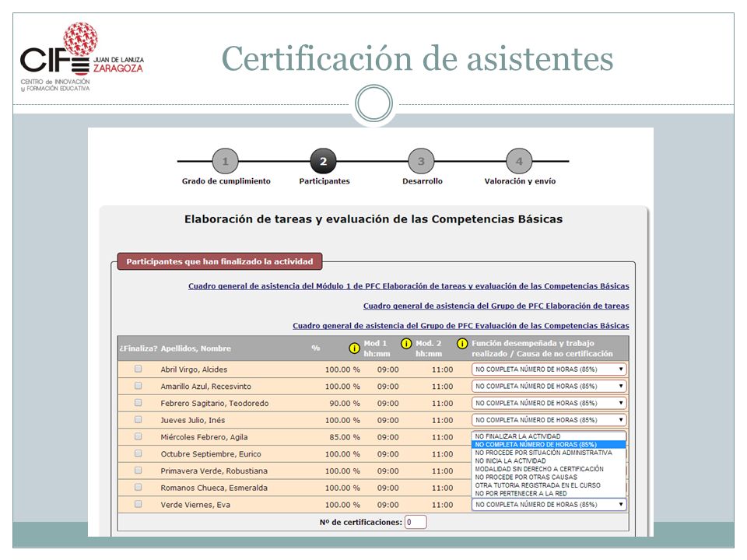Click the Apellidos, Nombre column header
Viewport: 747px width, 560px height.
(196, 348)
